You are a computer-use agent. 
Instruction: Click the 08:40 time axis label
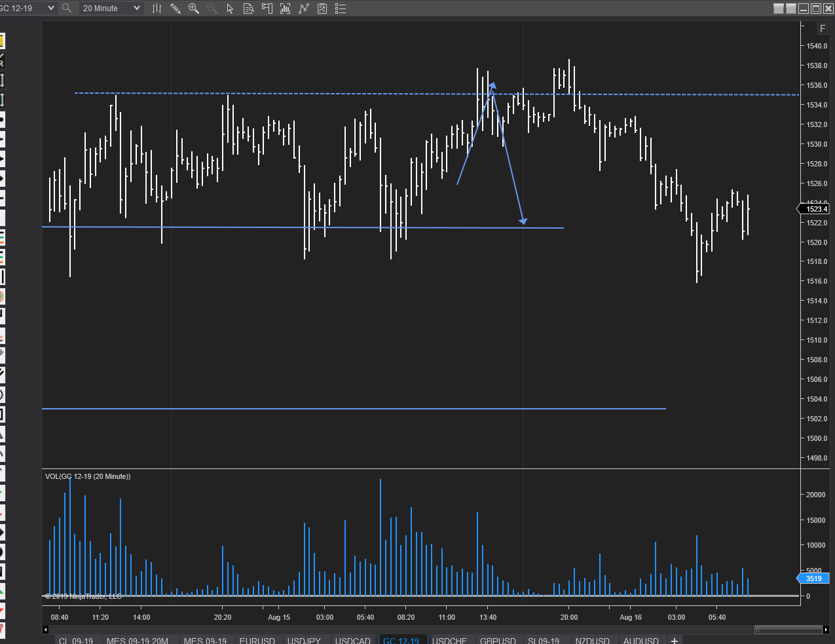click(60, 617)
